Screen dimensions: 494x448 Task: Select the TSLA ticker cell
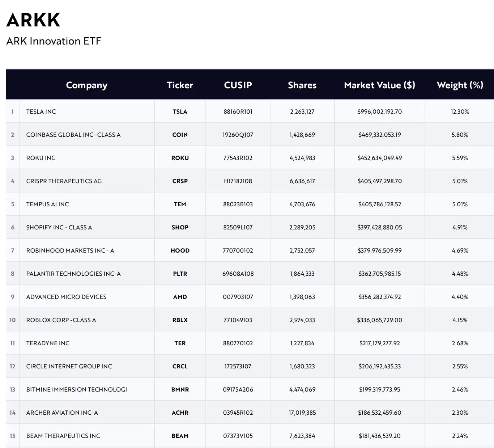click(x=180, y=111)
